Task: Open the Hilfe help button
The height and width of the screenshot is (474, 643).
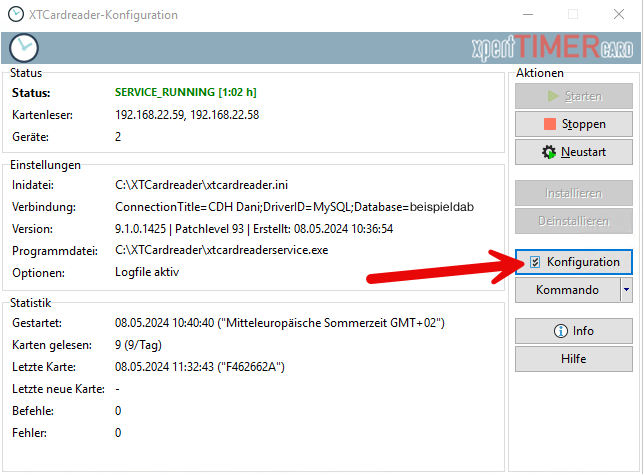Action: click(x=573, y=359)
